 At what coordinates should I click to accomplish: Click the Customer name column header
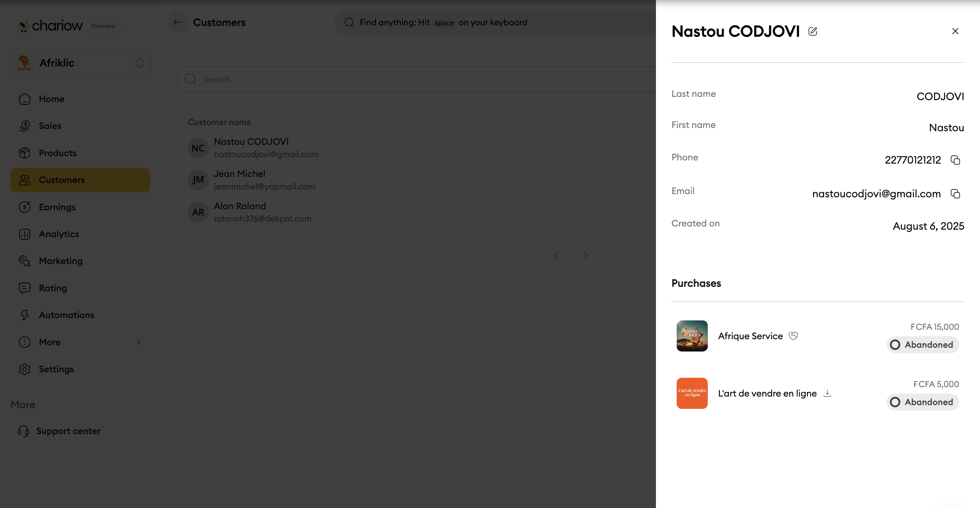pyautogui.click(x=219, y=122)
